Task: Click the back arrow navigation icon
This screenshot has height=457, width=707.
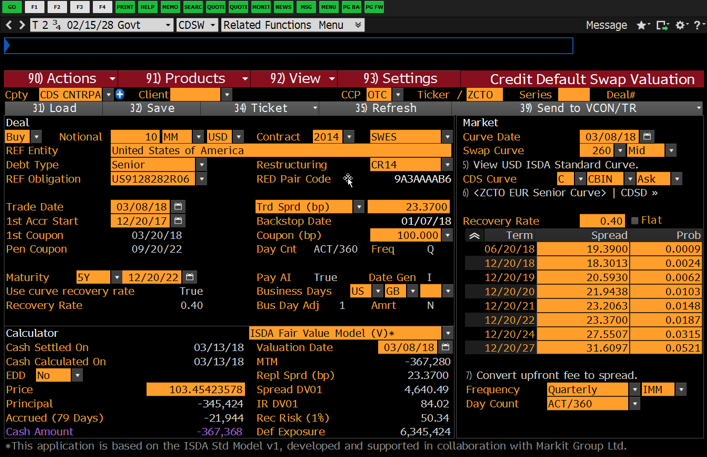Action: (9, 25)
